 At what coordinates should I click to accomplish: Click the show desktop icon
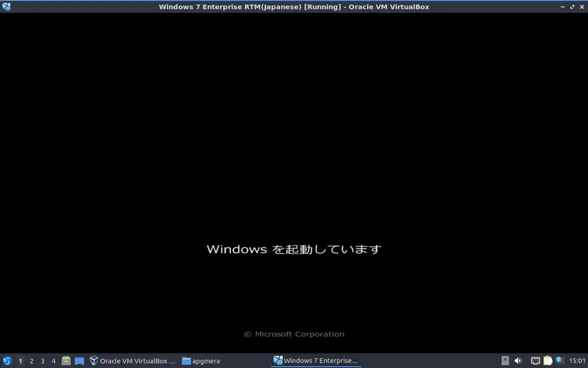[79, 361]
